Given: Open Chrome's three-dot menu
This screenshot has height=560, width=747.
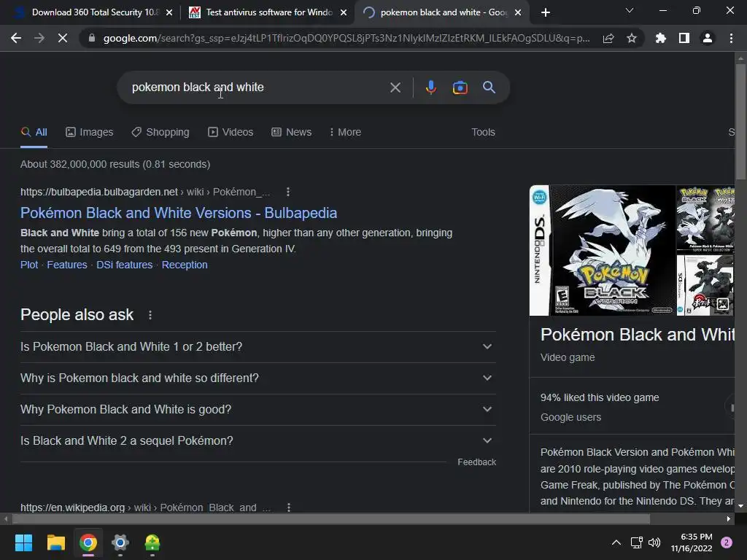Looking at the screenshot, I should point(731,38).
